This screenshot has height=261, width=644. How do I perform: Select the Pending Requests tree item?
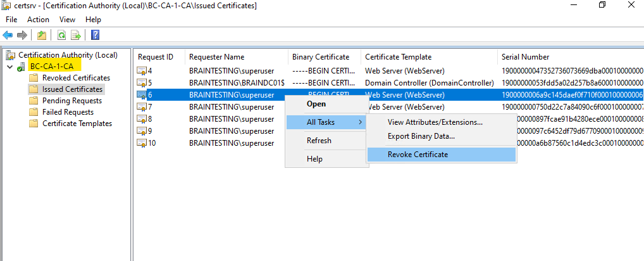coord(72,101)
